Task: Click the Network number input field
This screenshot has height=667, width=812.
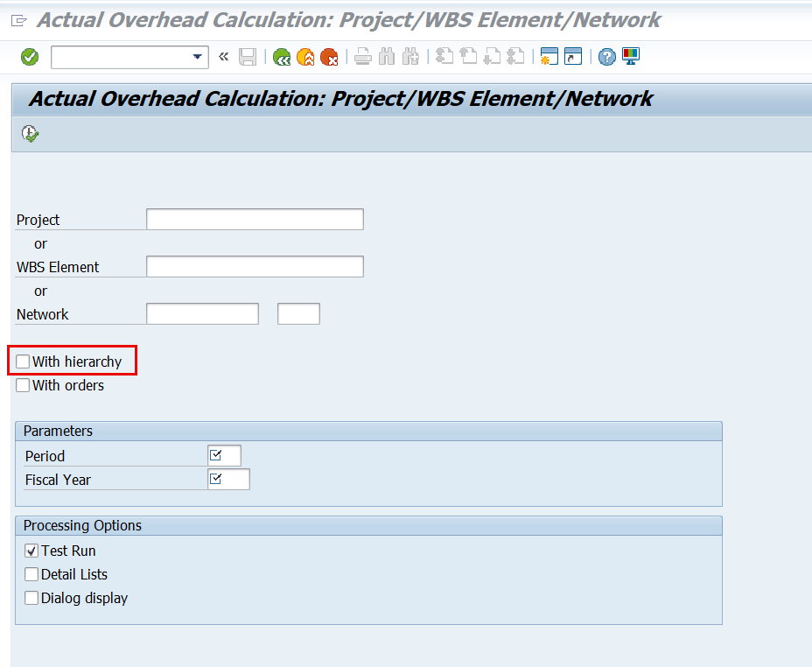Action: (x=202, y=314)
